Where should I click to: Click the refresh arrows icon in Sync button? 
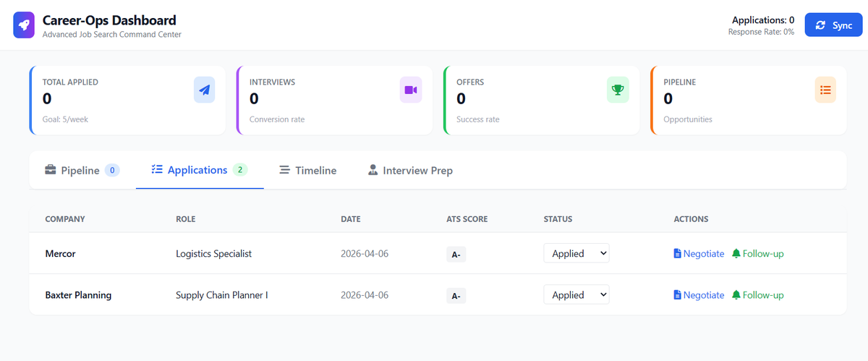coord(820,25)
